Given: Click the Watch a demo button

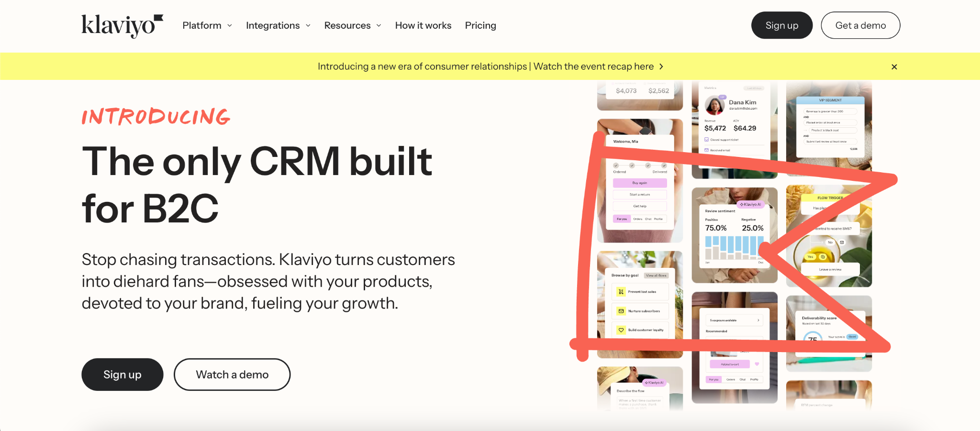Looking at the screenshot, I should click(232, 375).
